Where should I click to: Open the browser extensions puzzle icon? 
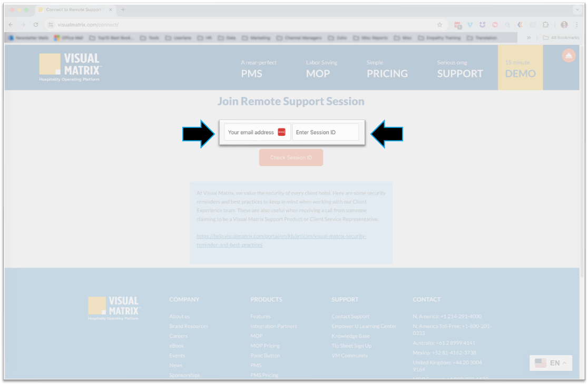point(545,25)
